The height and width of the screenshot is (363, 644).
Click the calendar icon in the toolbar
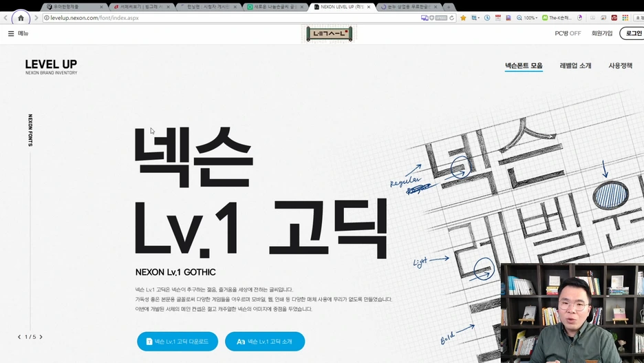tap(497, 18)
